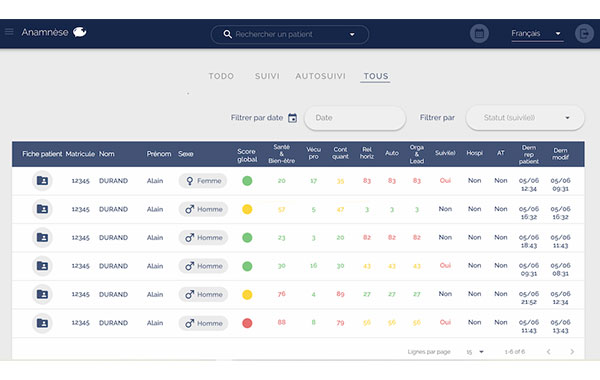Sort by the Hospi column header
The image size is (600, 380).
474,153
